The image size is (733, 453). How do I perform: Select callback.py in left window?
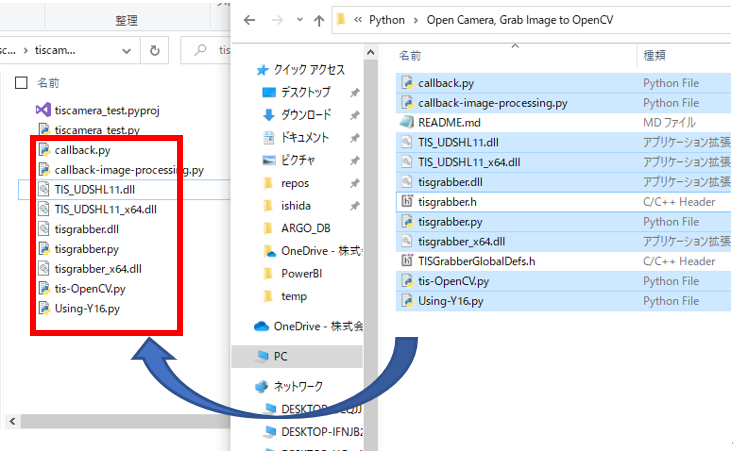(x=82, y=150)
